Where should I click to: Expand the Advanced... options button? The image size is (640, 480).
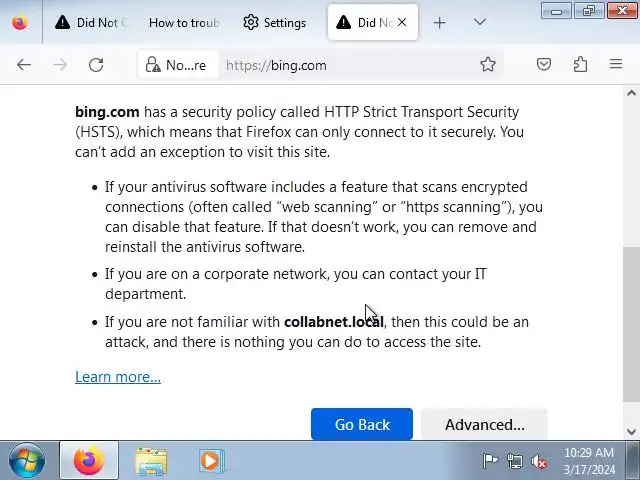point(484,425)
